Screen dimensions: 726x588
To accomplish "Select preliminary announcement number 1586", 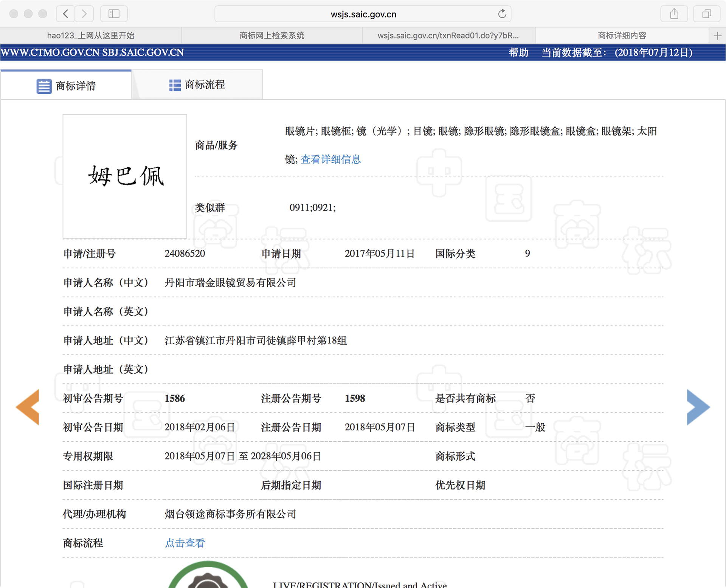I will coord(175,398).
